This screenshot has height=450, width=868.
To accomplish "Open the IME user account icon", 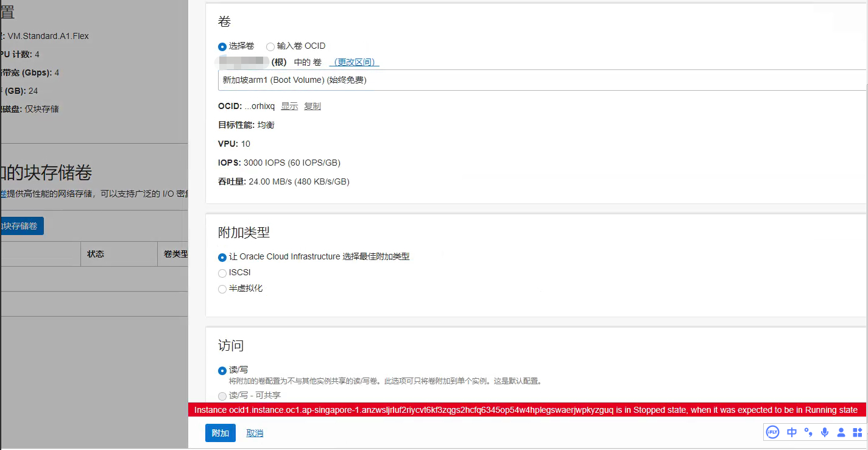I will click(x=841, y=432).
